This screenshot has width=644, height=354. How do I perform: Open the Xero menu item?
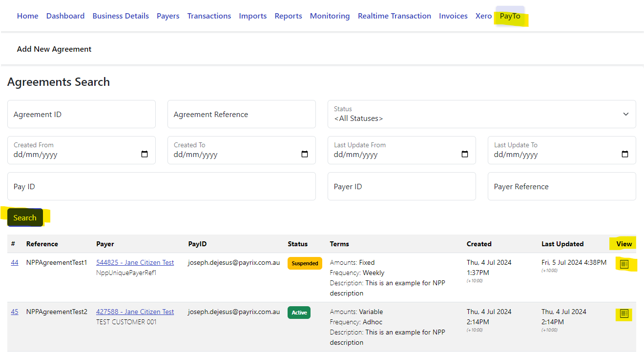point(483,16)
